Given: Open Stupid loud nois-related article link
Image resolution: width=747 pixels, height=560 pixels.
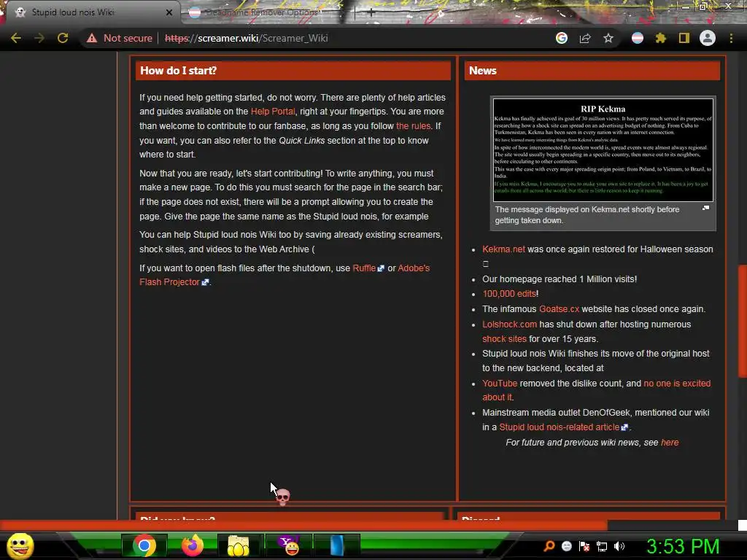Looking at the screenshot, I should click(563, 427).
